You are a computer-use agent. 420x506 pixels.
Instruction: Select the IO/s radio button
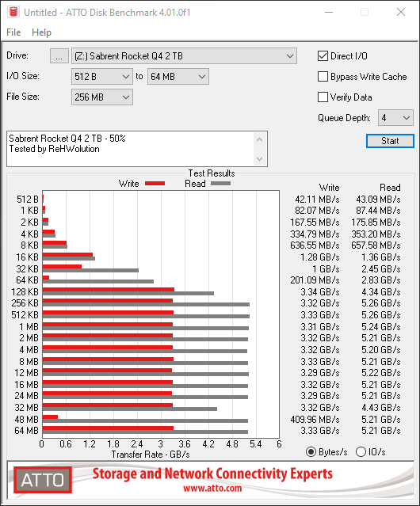[x=361, y=452]
